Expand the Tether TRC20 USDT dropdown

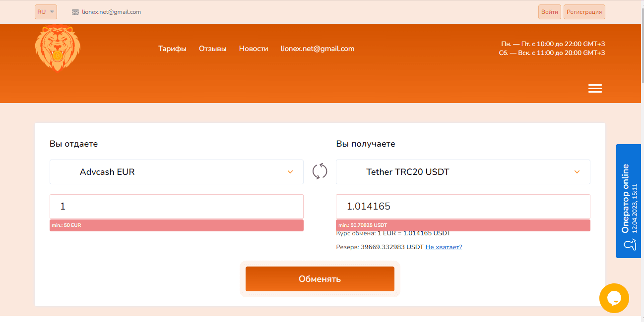click(462, 172)
